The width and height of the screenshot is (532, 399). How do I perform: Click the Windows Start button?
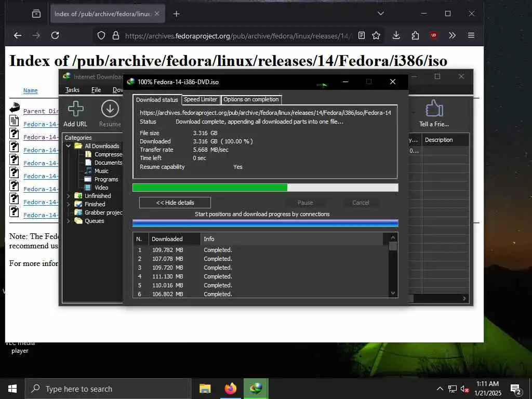[x=12, y=389]
